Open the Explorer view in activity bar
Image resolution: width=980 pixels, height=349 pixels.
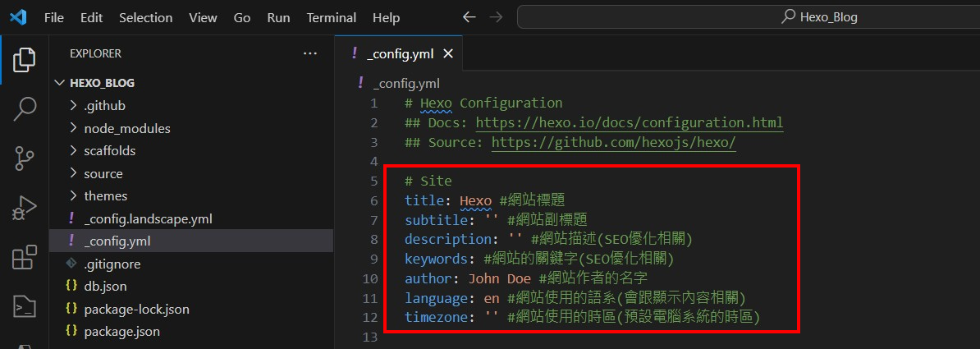pyautogui.click(x=25, y=60)
